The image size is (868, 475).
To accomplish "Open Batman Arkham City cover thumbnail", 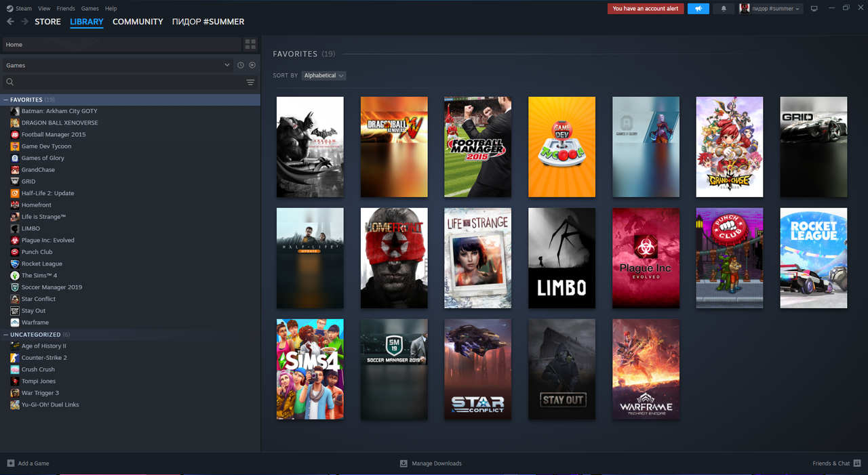I will 310,147.
